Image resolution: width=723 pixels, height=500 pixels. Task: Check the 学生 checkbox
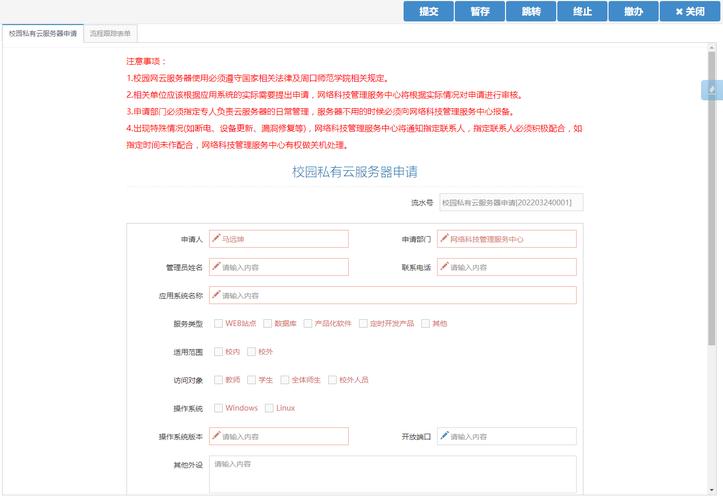click(251, 380)
